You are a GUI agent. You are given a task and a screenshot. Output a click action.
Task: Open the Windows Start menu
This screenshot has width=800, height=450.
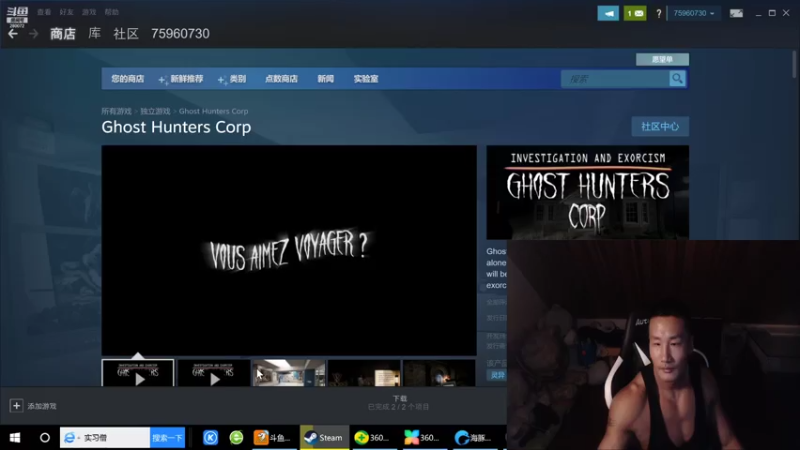(15, 438)
